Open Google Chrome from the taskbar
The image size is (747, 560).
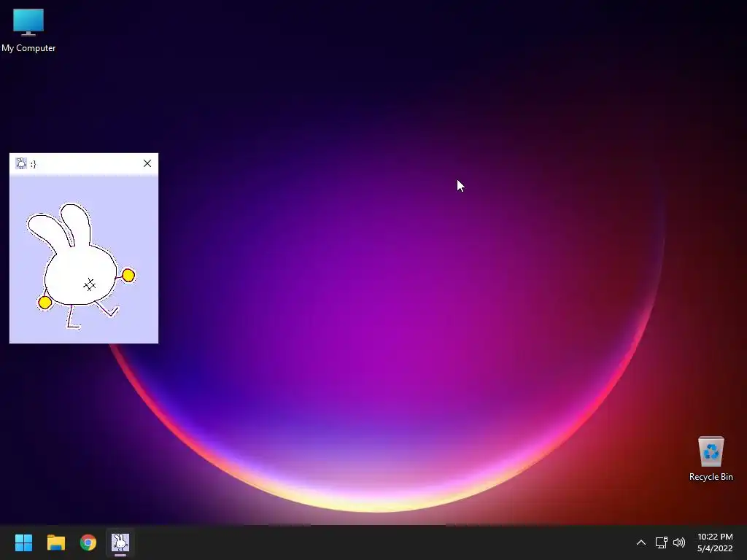(88, 542)
